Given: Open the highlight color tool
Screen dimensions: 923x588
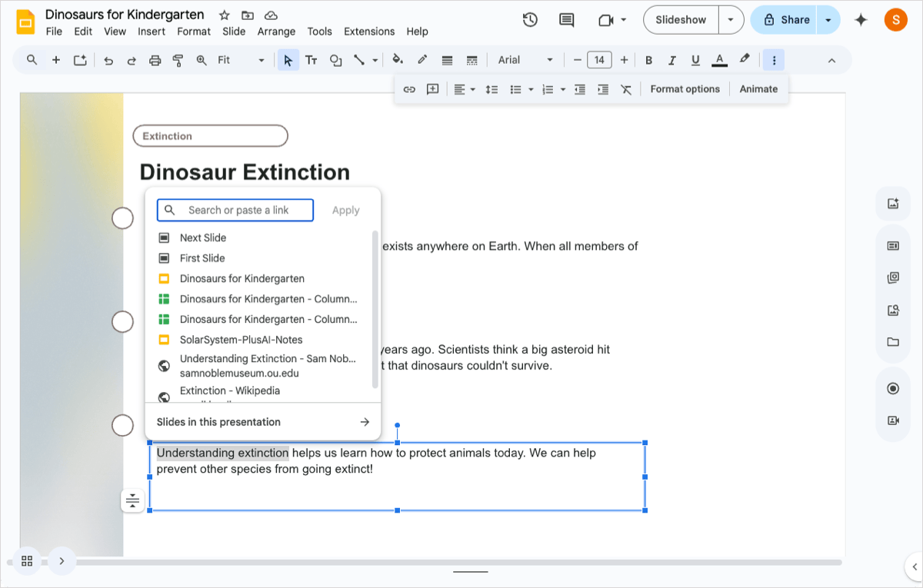Looking at the screenshot, I should pyautogui.click(x=744, y=60).
